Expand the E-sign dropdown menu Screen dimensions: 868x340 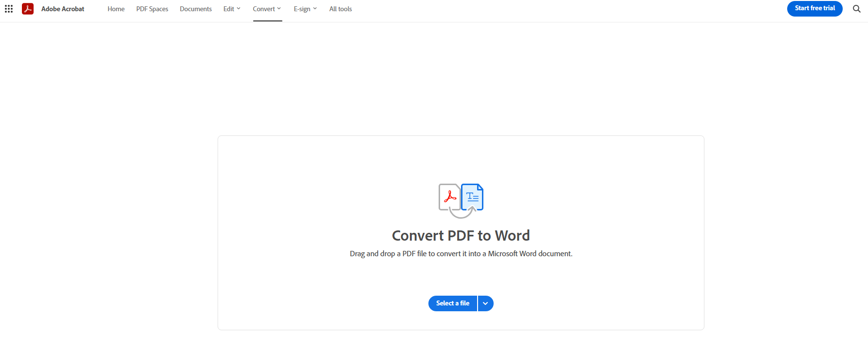(305, 9)
